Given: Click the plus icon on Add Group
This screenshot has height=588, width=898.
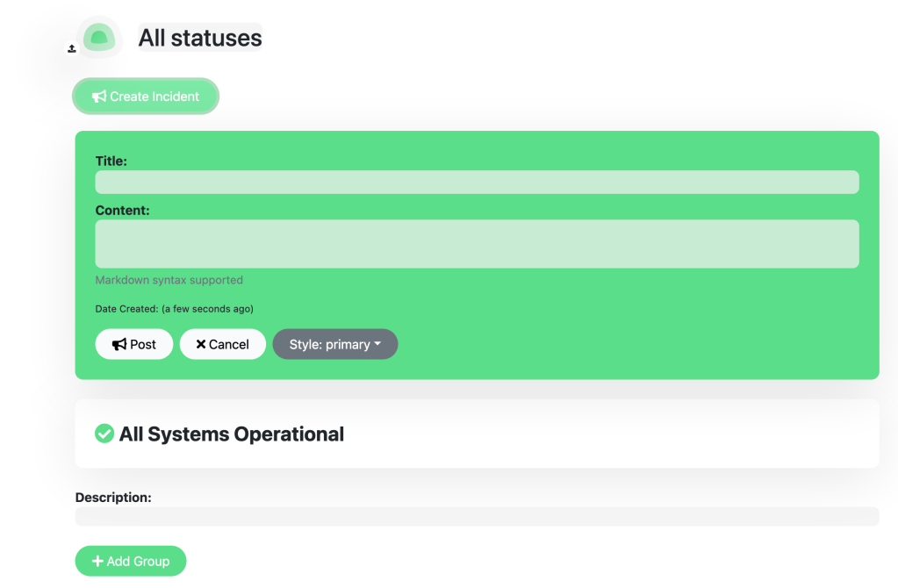Looking at the screenshot, I should [97, 561].
